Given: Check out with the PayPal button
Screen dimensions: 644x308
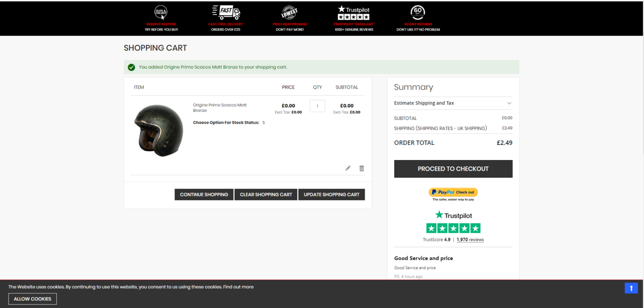Looking at the screenshot, I should (x=453, y=192).
